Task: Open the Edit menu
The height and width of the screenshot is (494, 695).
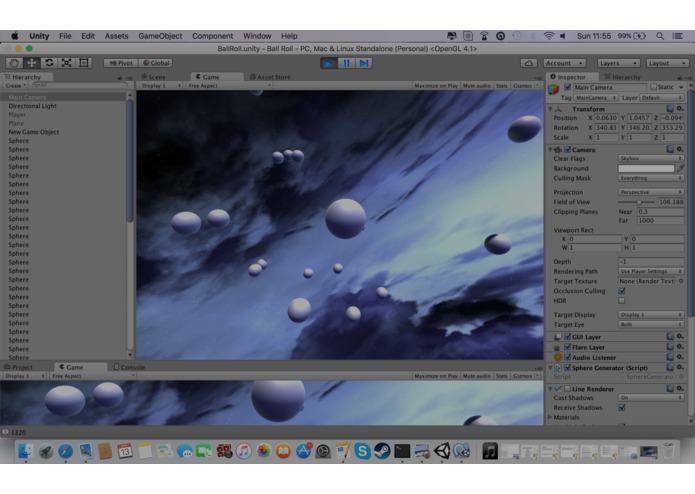Action: tap(88, 36)
